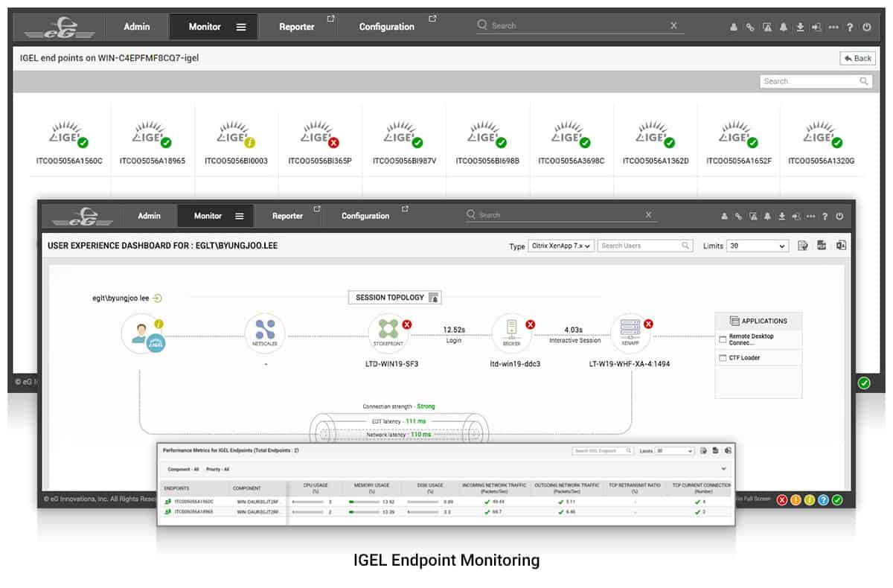Export the user experience dashboard as PDF
This screenshot has height=588, width=893.
[x=822, y=245]
